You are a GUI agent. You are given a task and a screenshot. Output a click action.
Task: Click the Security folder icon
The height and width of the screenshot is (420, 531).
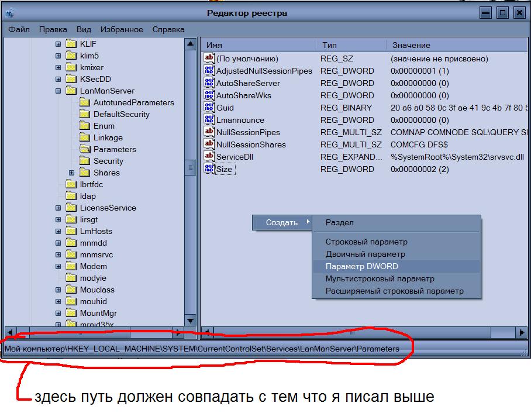click(84, 161)
